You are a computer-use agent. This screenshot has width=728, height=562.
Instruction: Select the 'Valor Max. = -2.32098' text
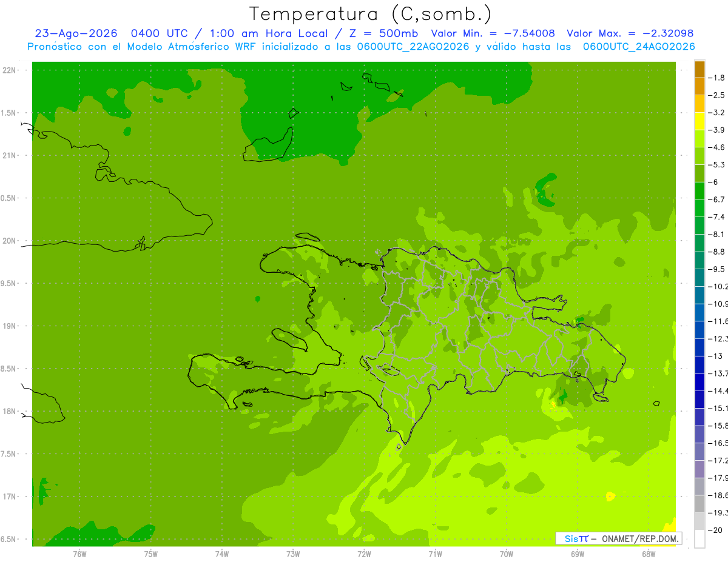[x=630, y=33]
